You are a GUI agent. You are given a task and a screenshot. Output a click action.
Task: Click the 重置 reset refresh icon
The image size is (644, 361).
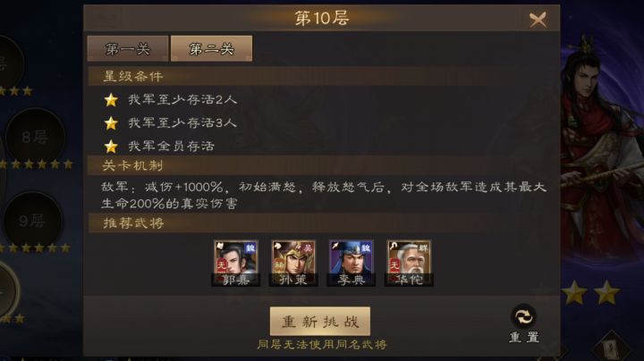[524, 316]
